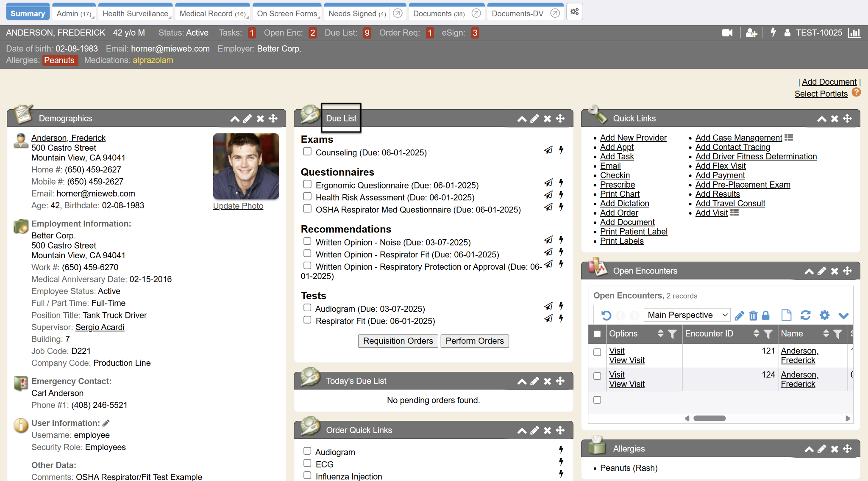Image resolution: width=868 pixels, height=481 pixels.
Task: Expand the blue chevron in Open Encounters toolbar
Action: [843, 315]
